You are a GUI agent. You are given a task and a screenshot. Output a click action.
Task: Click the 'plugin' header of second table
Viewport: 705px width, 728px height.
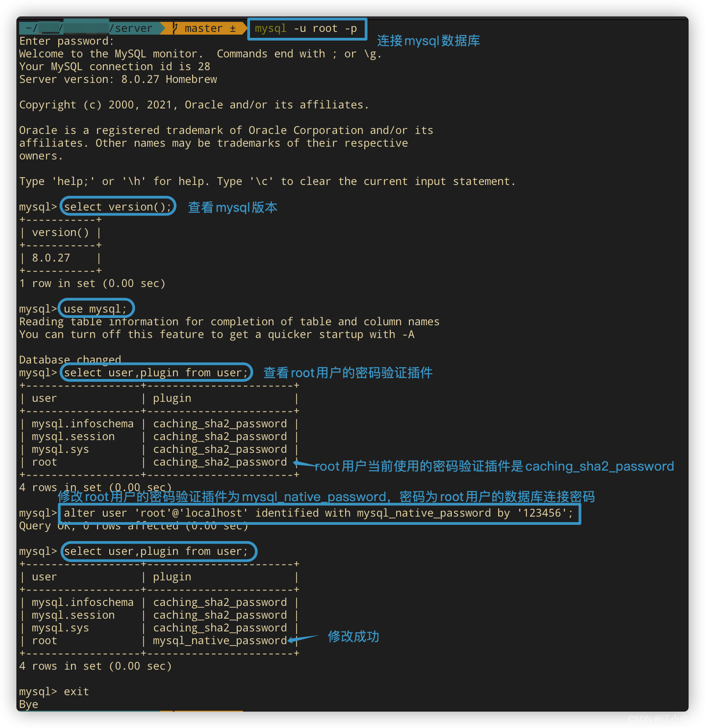172,577
